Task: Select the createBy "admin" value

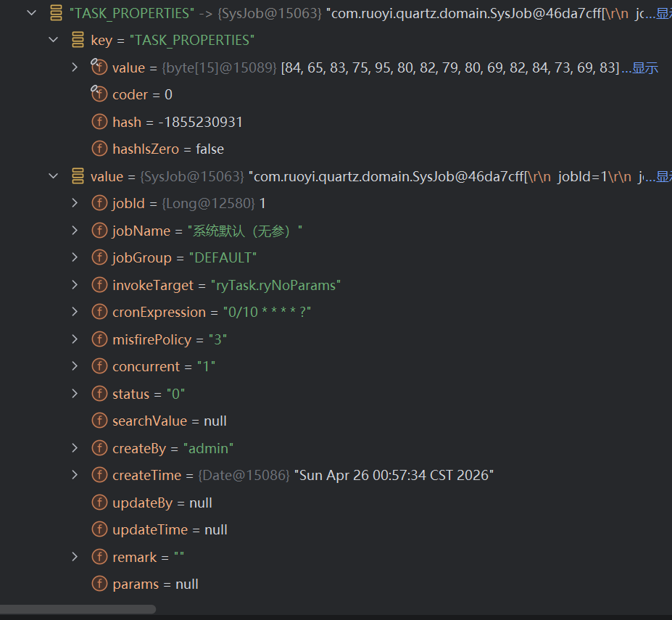Action: (208, 448)
